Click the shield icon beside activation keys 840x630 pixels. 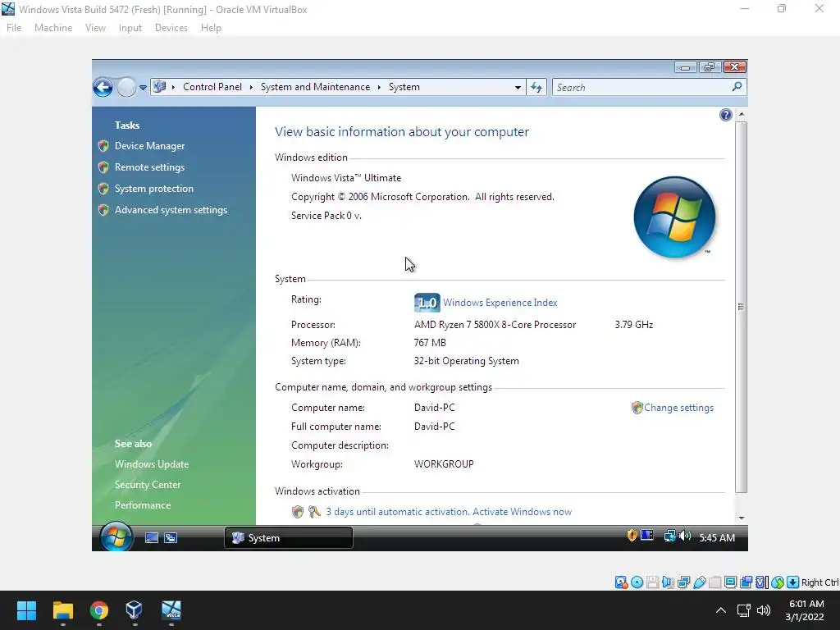tap(297, 512)
